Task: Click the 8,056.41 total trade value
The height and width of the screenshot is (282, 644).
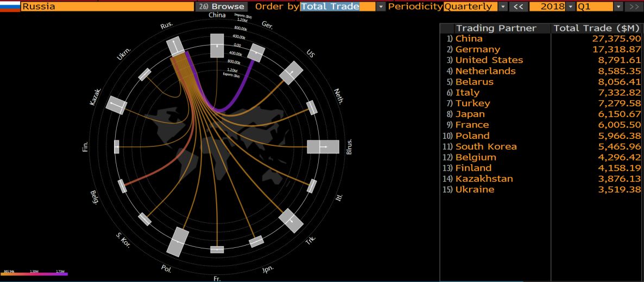Action: pos(619,82)
